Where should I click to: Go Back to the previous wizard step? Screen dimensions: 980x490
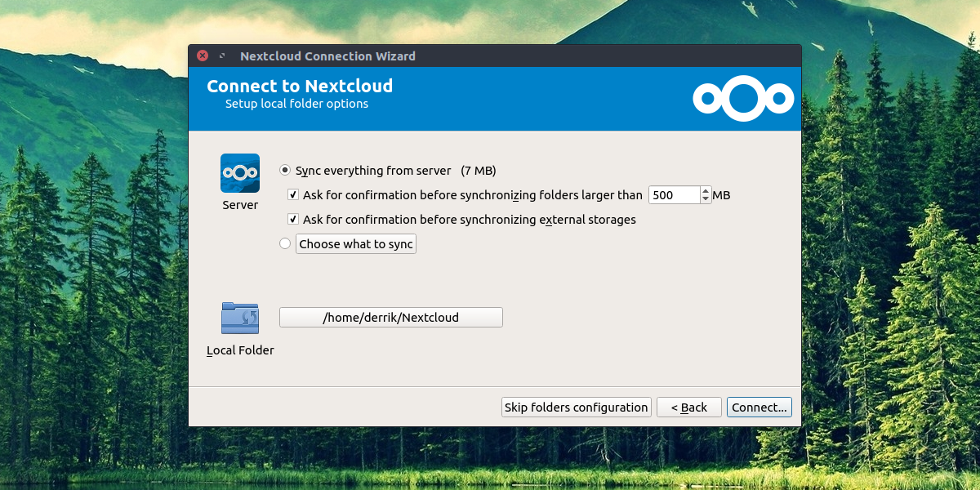689,408
